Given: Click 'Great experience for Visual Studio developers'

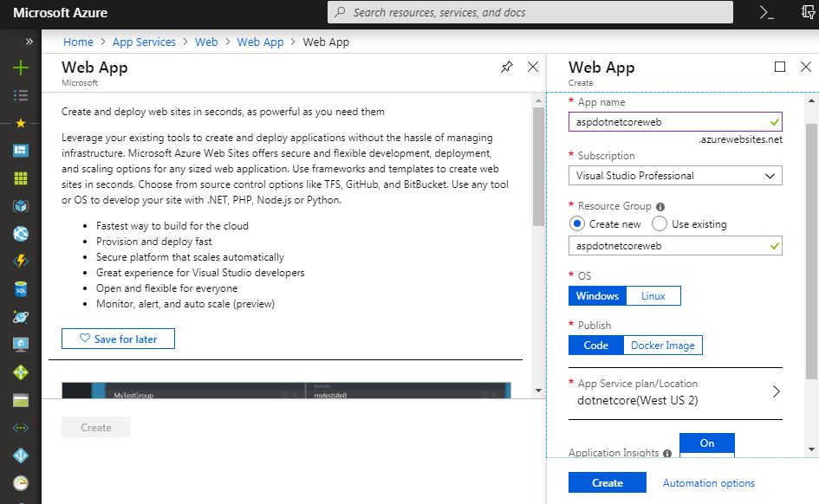Looking at the screenshot, I should (200, 273).
